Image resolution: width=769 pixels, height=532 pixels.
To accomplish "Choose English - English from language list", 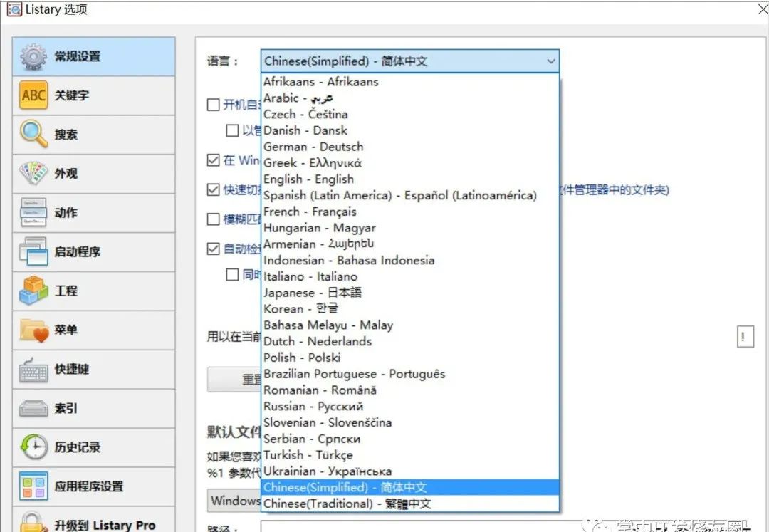I will click(x=308, y=179).
